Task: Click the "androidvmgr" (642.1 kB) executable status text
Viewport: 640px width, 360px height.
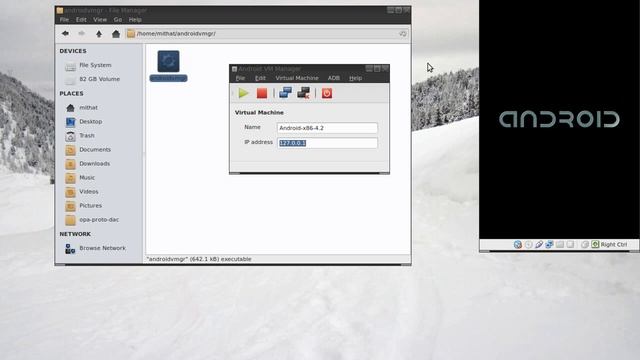Action: coord(199,259)
